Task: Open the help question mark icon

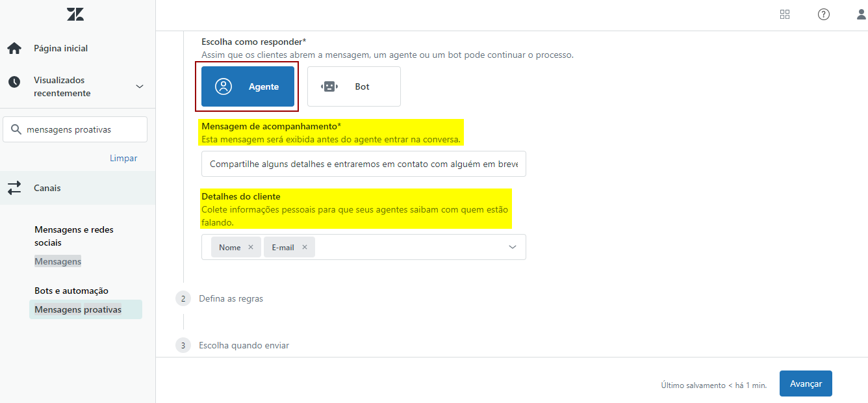Action: click(824, 14)
